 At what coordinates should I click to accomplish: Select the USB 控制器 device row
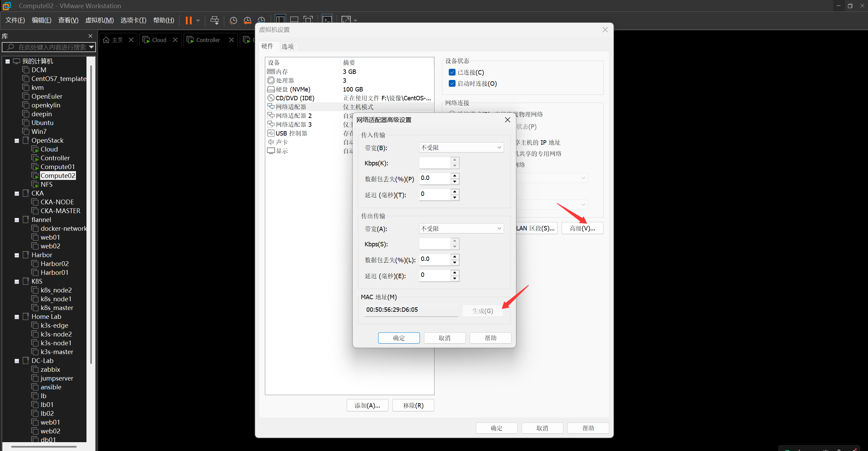(309, 133)
